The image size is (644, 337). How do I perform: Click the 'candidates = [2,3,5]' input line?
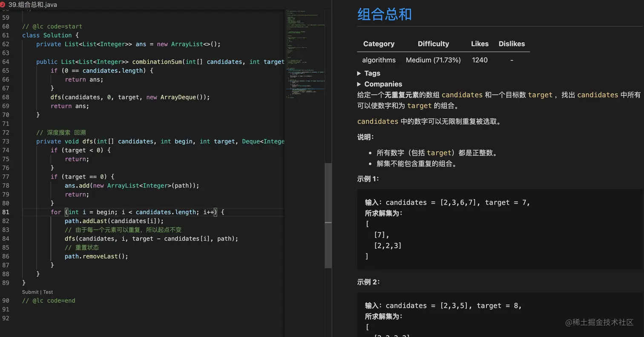point(443,305)
